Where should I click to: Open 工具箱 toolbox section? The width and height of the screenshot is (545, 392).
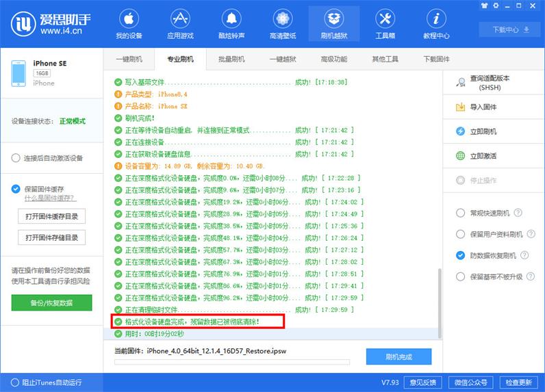click(x=385, y=24)
